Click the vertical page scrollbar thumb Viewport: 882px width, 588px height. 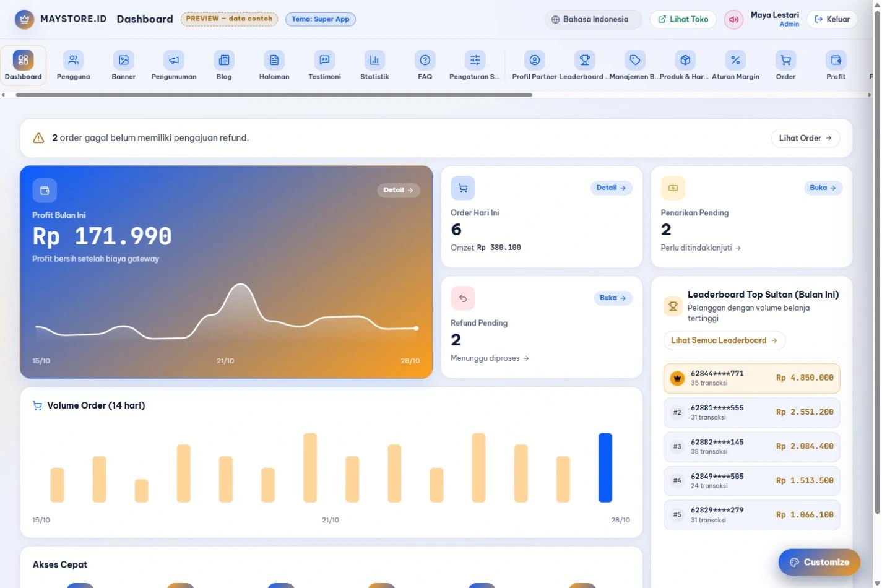tap(876, 261)
